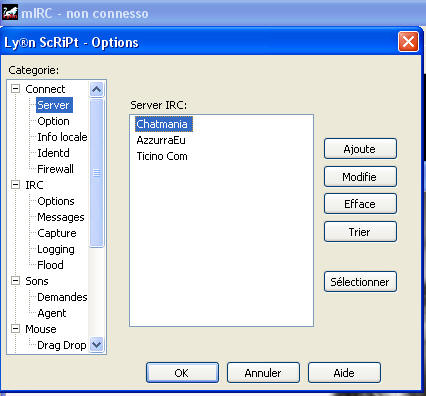
Task: Click the category tree scroll down arrow
Action: (x=97, y=344)
